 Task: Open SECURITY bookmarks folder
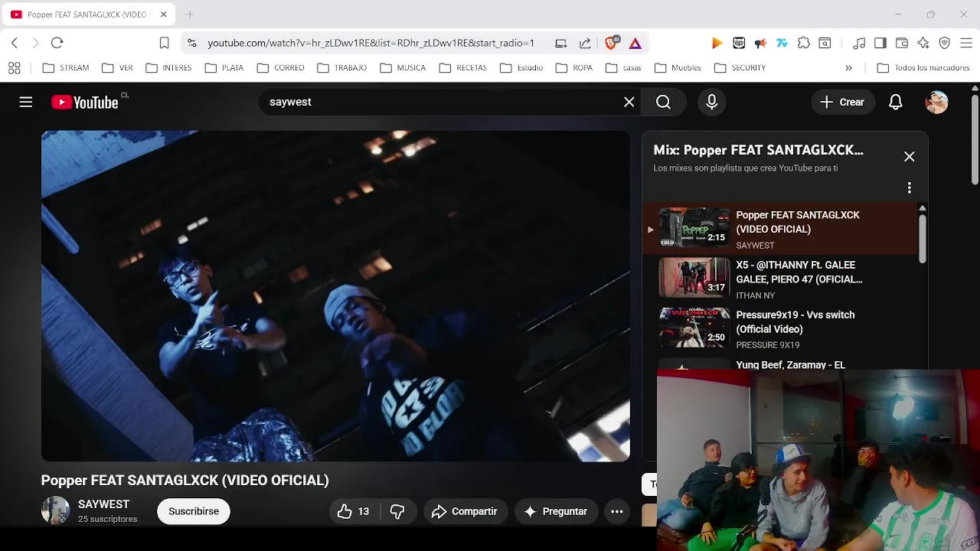pos(740,68)
